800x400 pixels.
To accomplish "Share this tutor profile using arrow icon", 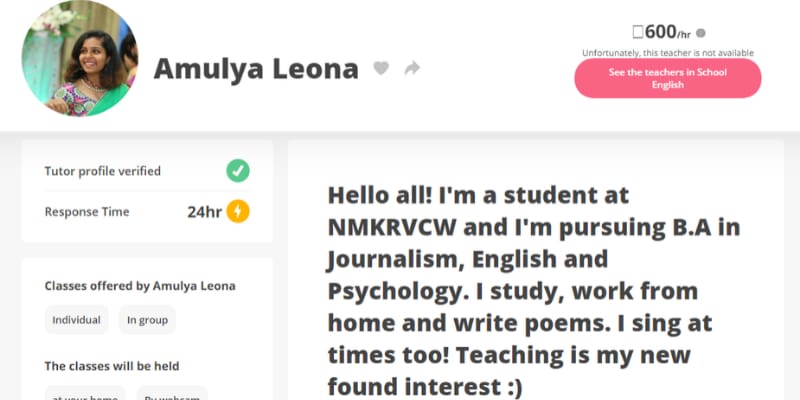I will tap(412, 68).
